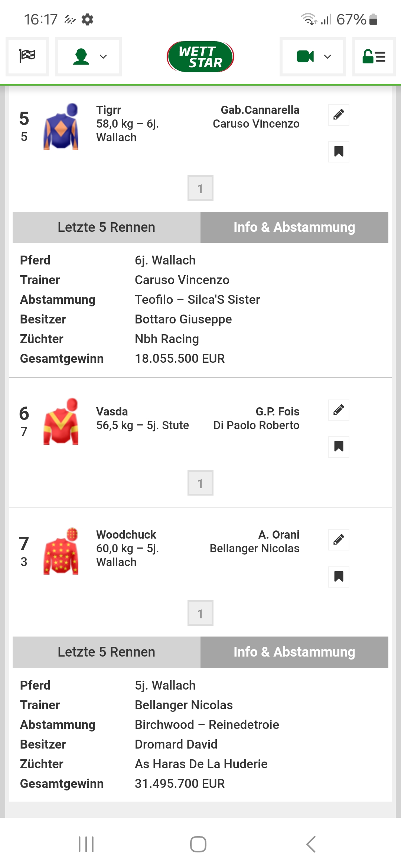Open Info & Abstammung tab for Tigrr
The width and height of the screenshot is (401, 868).
point(294,227)
